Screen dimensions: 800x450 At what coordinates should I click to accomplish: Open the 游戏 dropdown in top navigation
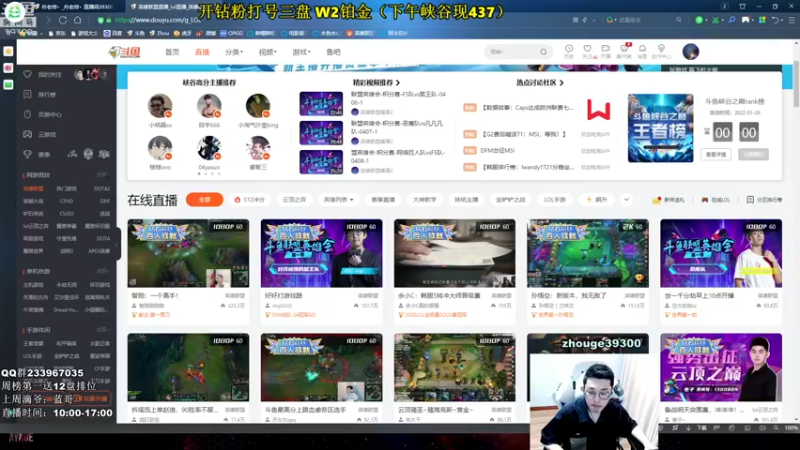coord(301,52)
